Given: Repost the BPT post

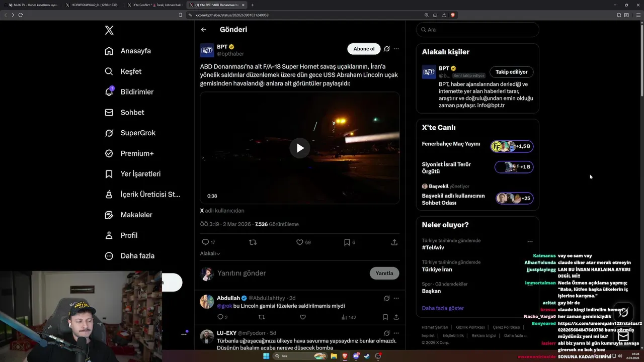Looking at the screenshot, I should pos(253,242).
